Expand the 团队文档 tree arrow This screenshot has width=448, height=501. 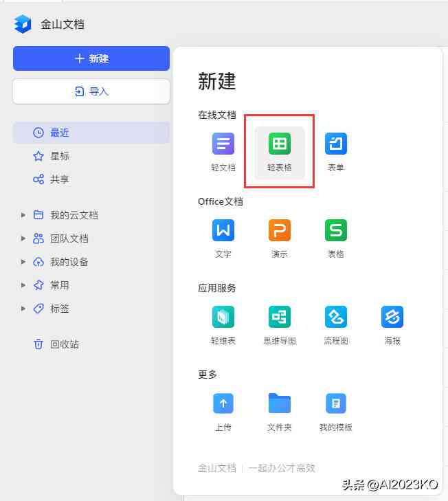point(23,238)
